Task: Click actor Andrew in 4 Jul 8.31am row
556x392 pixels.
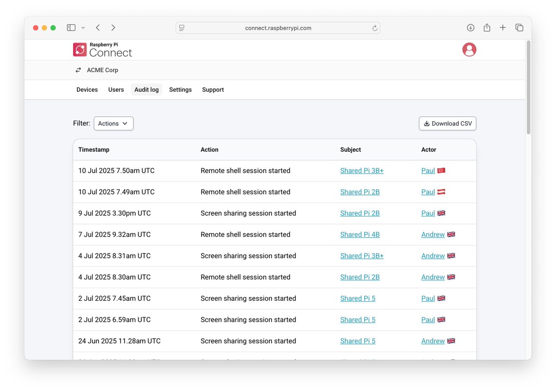Action: pos(433,256)
